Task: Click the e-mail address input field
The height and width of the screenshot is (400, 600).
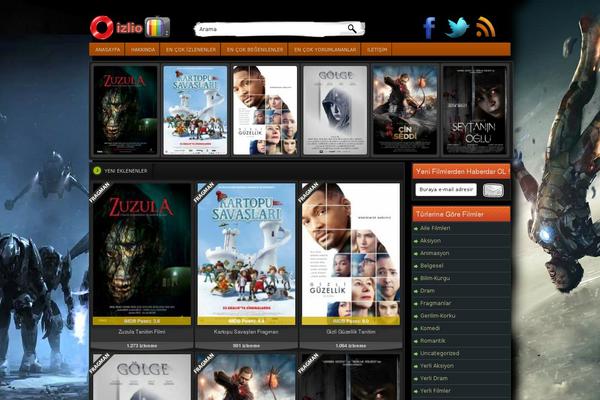Action: (446, 189)
